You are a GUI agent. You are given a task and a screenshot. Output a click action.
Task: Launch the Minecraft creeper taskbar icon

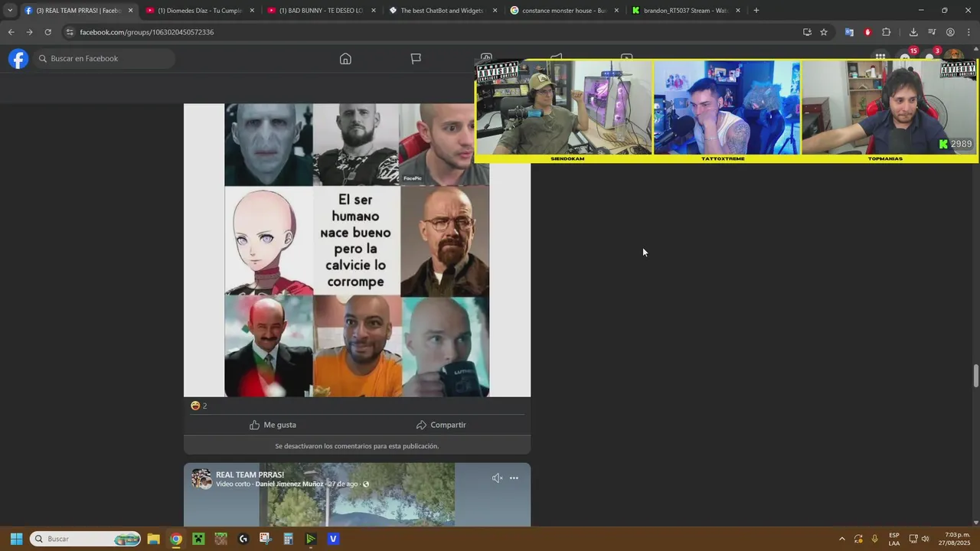[x=198, y=539]
